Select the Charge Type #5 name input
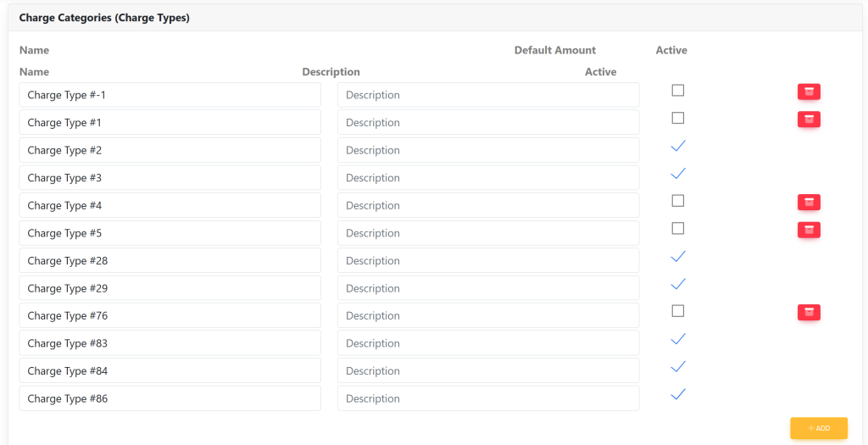The width and height of the screenshot is (868, 445). point(170,233)
